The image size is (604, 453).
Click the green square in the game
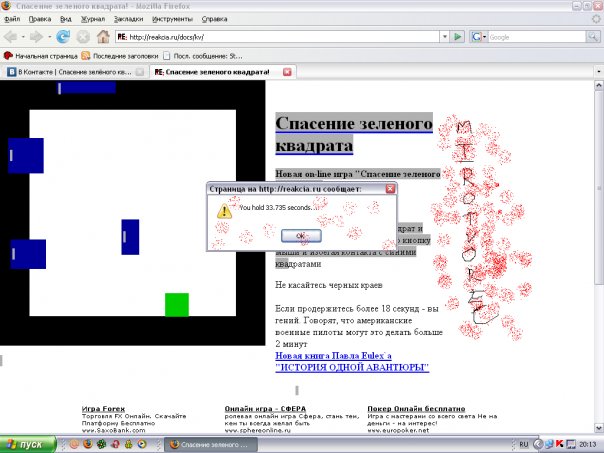coord(177,304)
